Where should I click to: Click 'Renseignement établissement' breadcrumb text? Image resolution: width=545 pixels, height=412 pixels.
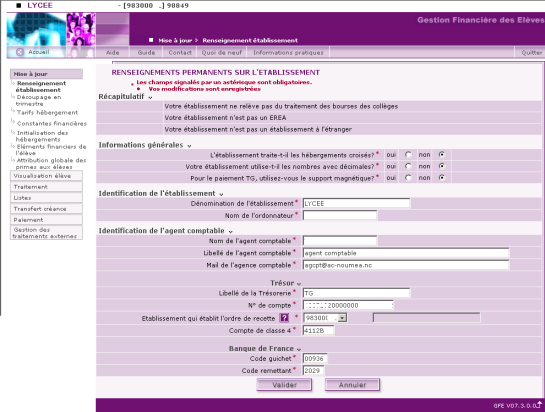250,40
